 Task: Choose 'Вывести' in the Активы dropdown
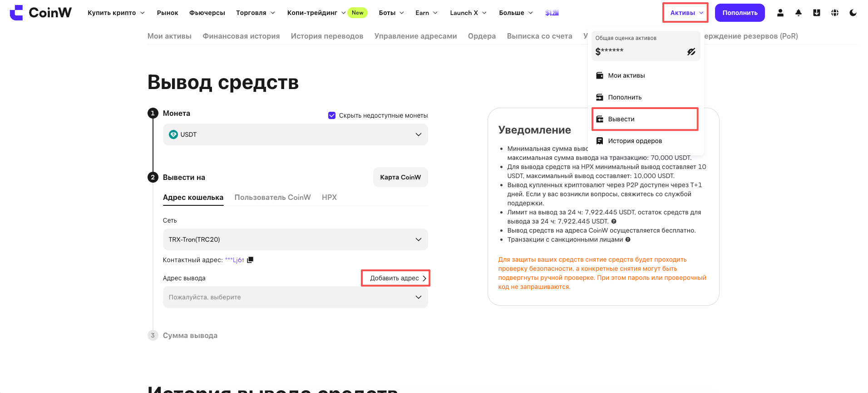[x=646, y=119]
